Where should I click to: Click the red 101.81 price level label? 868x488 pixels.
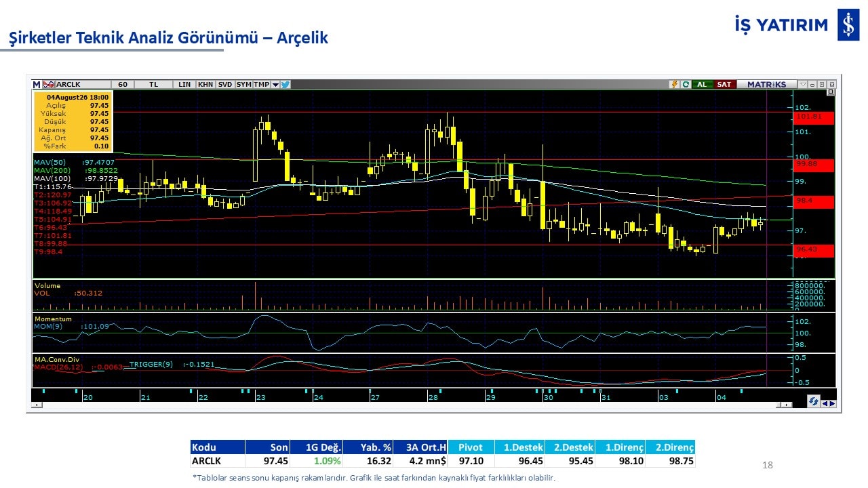813,117
